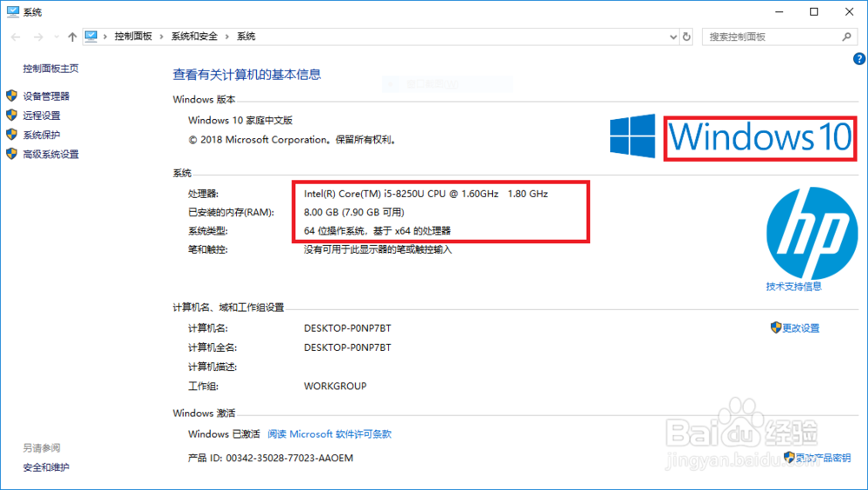Screen dimensions: 868x490
Task: Click product ID 00342-35028-77023-AAOEM
Action: [x=289, y=458]
